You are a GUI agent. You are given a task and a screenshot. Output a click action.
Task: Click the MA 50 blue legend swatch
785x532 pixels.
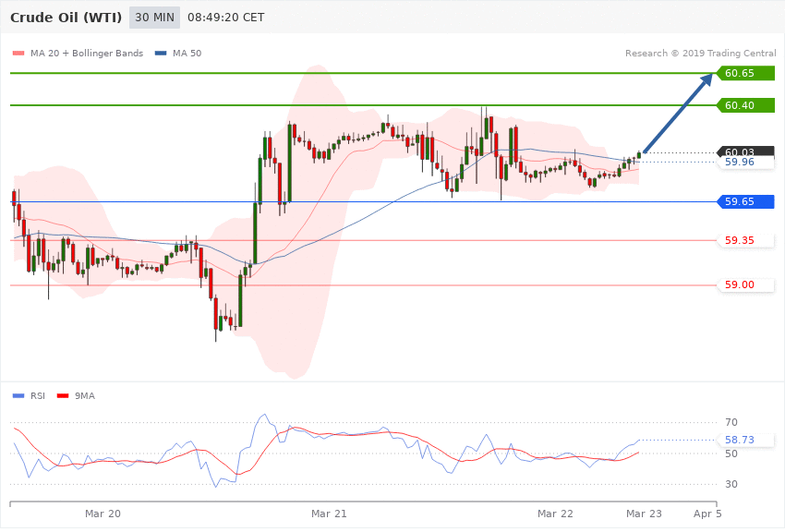[x=161, y=53]
